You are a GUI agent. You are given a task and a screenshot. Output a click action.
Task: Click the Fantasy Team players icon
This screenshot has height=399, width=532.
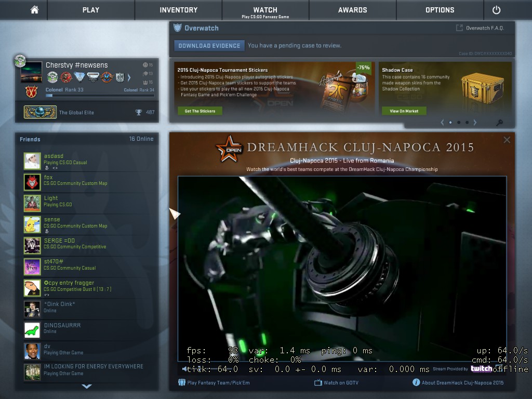(x=182, y=382)
